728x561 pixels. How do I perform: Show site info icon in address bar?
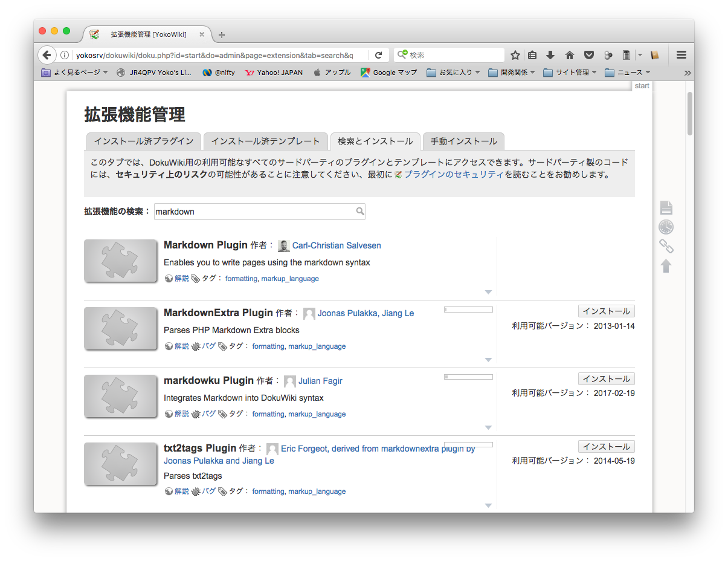pyautogui.click(x=65, y=55)
